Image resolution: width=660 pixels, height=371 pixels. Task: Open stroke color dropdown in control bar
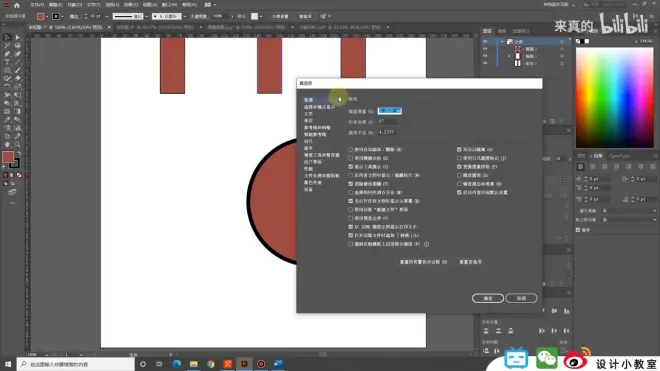62,16
